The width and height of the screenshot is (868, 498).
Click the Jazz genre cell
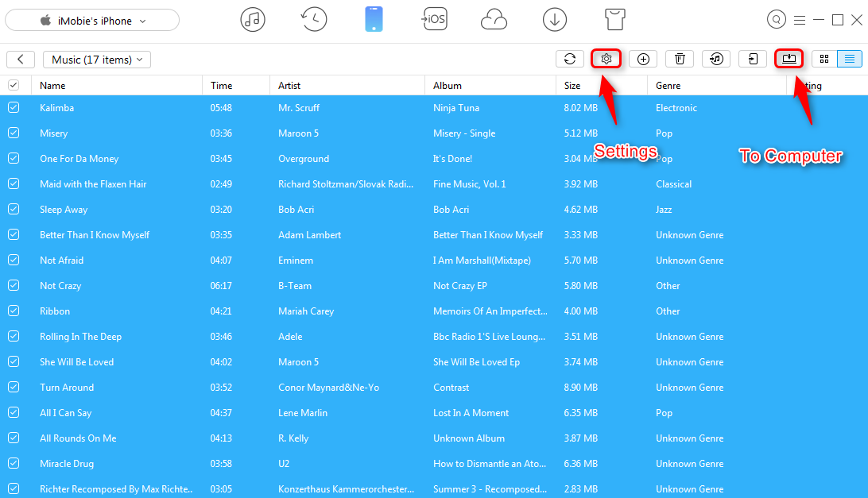point(664,209)
